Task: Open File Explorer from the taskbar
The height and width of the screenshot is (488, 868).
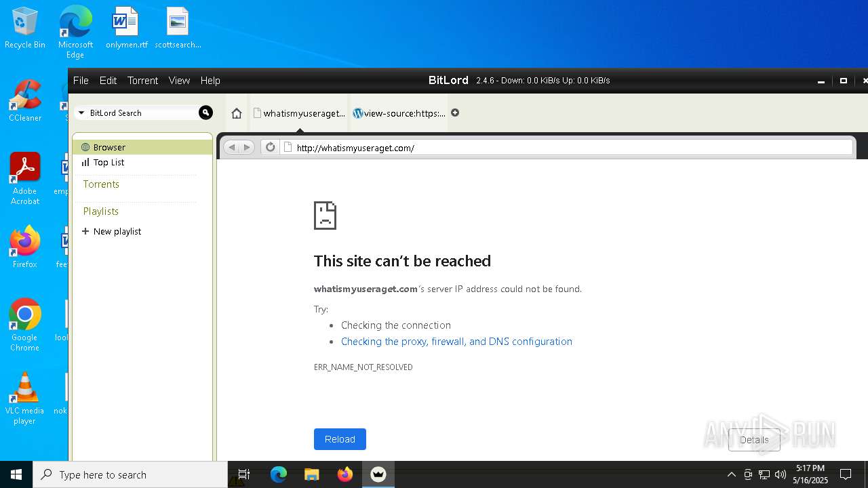Action: [x=311, y=474]
